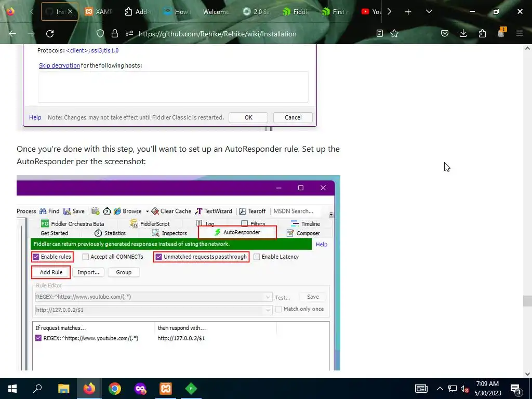
Task: Toggle Unmatched requests passthrough checkbox
Action: [x=158, y=257]
